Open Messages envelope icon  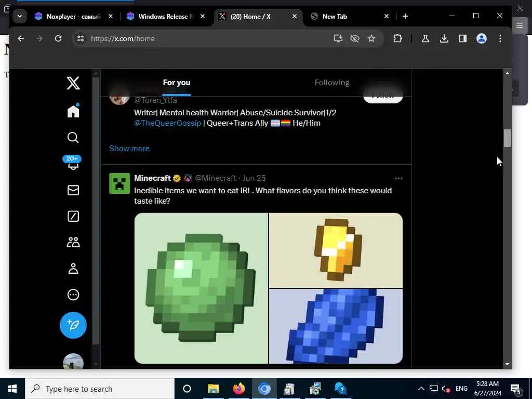(x=73, y=190)
